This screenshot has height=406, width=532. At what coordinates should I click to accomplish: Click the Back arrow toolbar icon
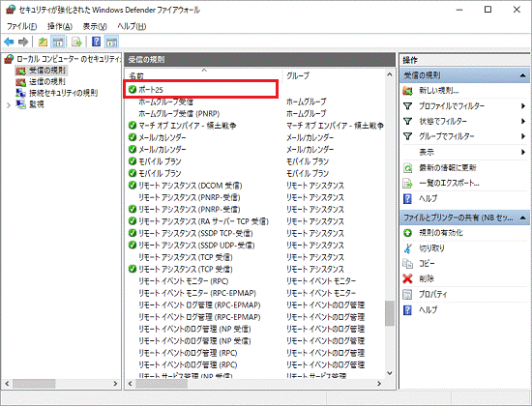9,43
